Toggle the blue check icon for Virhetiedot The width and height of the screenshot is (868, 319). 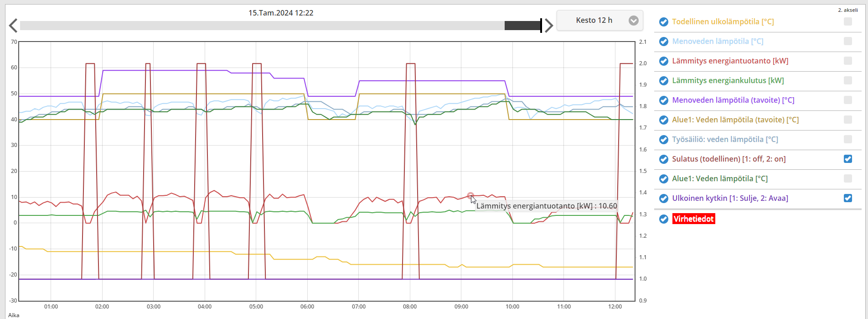click(664, 219)
